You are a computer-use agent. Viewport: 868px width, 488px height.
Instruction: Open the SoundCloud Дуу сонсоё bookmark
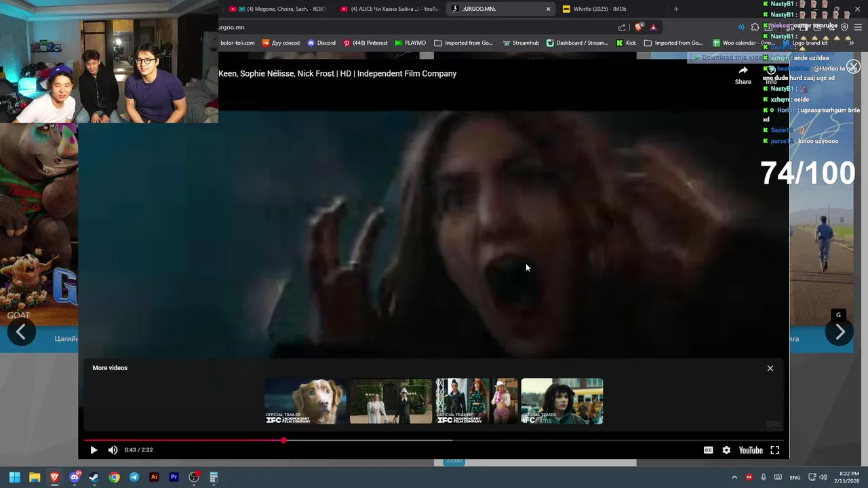click(x=281, y=43)
